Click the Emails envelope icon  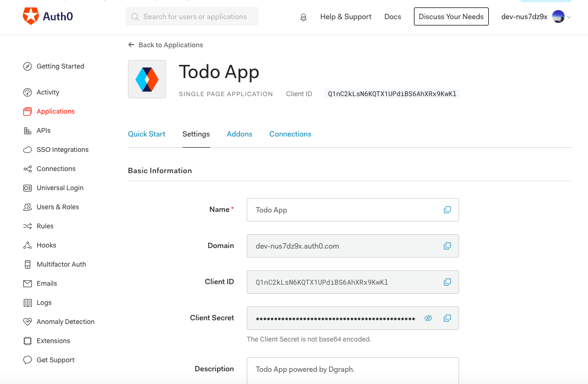(28, 284)
